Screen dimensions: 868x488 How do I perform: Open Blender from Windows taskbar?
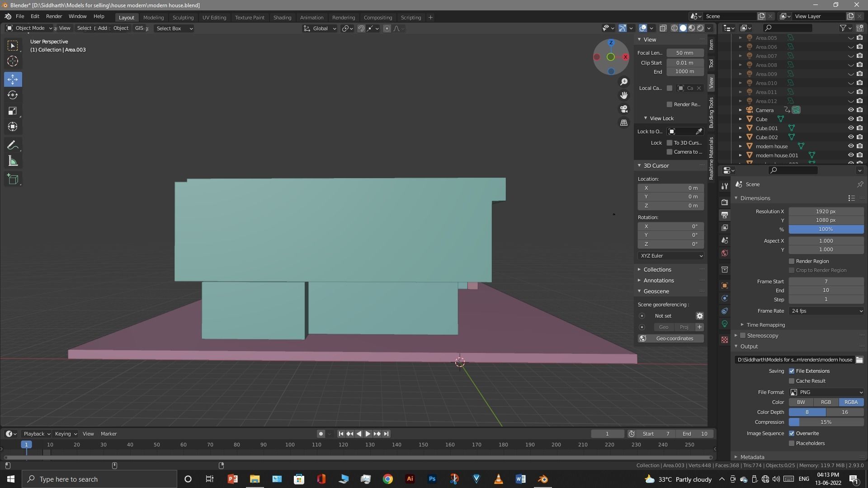pyautogui.click(x=542, y=479)
